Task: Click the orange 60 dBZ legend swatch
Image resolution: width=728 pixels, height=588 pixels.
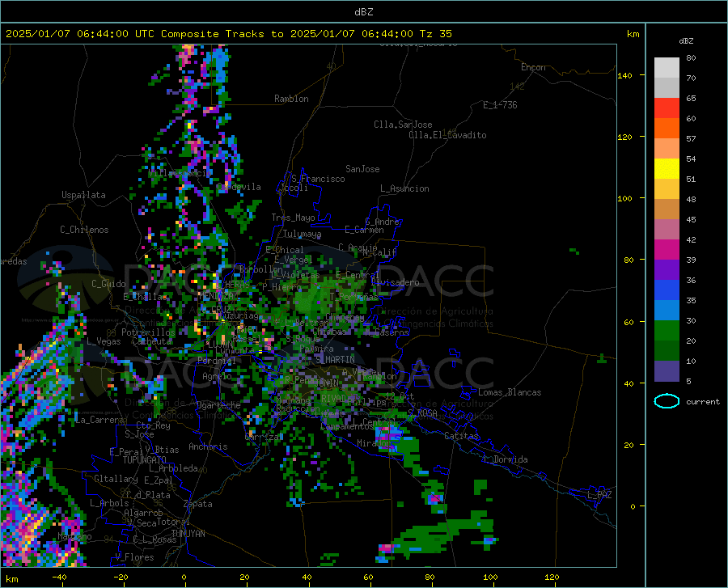Action: tap(667, 129)
